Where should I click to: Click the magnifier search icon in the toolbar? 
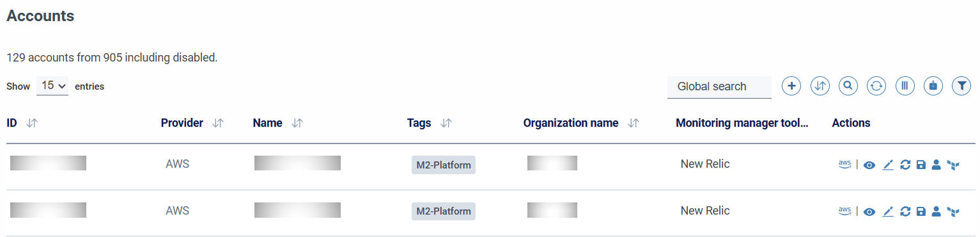point(848,86)
